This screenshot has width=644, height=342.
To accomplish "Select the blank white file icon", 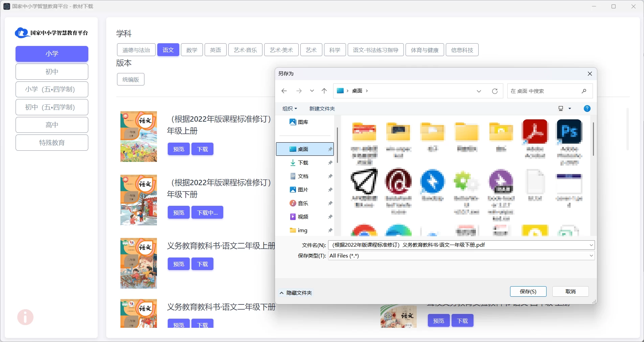I will click(x=535, y=185).
